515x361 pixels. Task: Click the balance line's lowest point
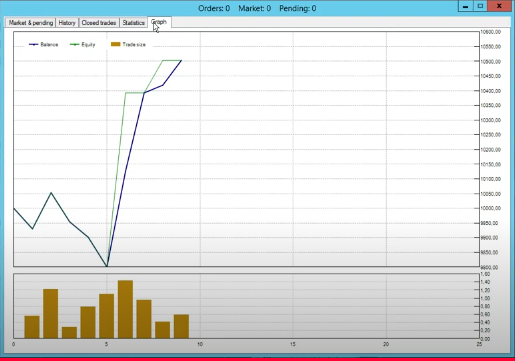(x=107, y=266)
